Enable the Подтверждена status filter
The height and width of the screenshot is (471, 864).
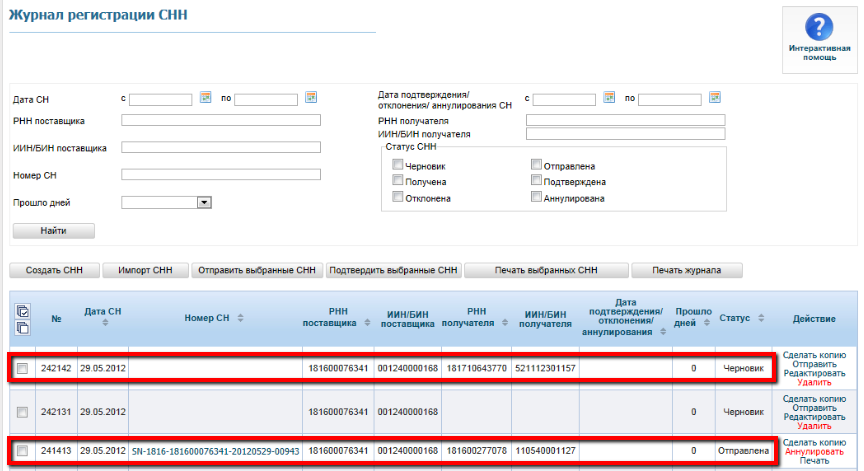point(537,182)
